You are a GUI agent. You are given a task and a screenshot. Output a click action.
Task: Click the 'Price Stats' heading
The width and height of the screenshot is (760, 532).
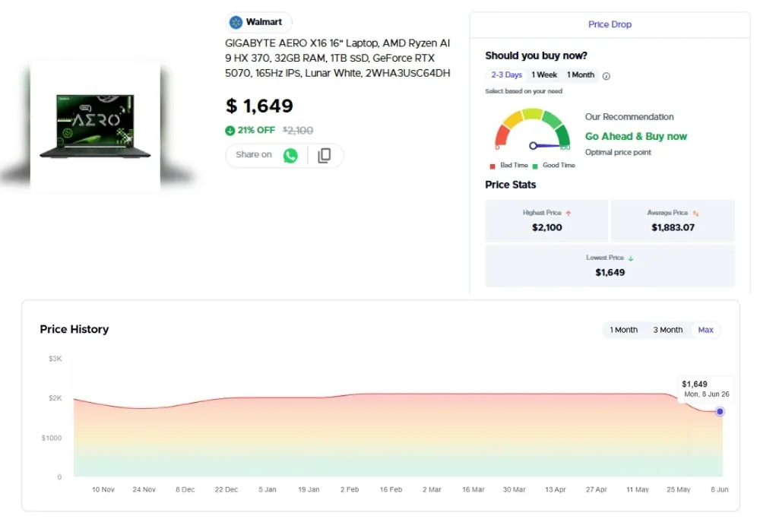(511, 185)
